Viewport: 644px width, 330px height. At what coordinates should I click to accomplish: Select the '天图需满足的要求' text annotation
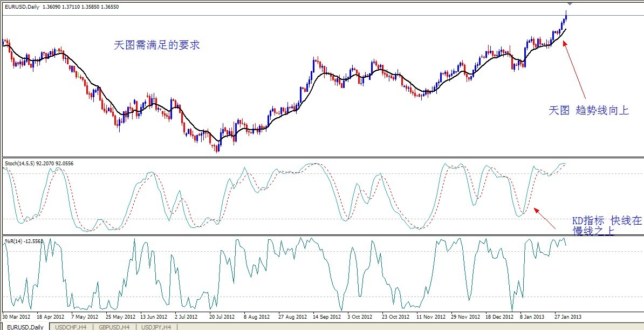pyautogui.click(x=157, y=45)
